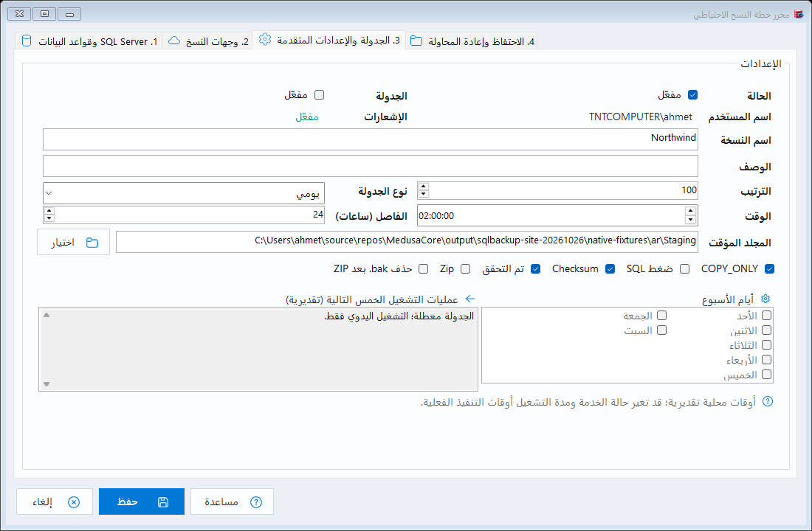Image resolution: width=812 pixels, height=531 pixels.
Task: Click the إلغاء cancel button
Action: point(55,502)
